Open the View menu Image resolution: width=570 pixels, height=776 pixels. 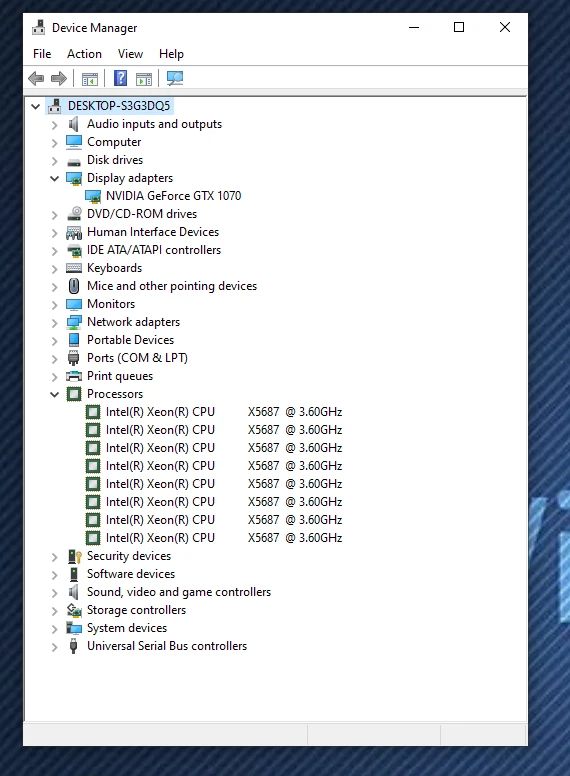130,53
